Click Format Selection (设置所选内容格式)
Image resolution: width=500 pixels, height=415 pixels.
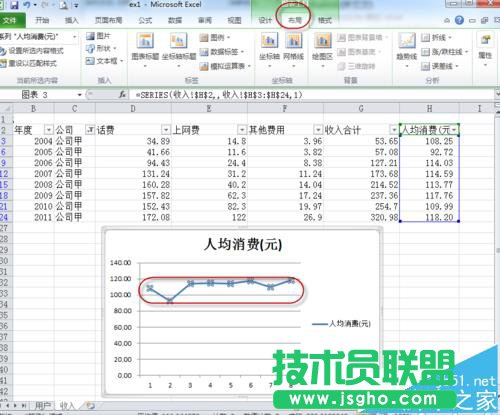coord(32,51)
